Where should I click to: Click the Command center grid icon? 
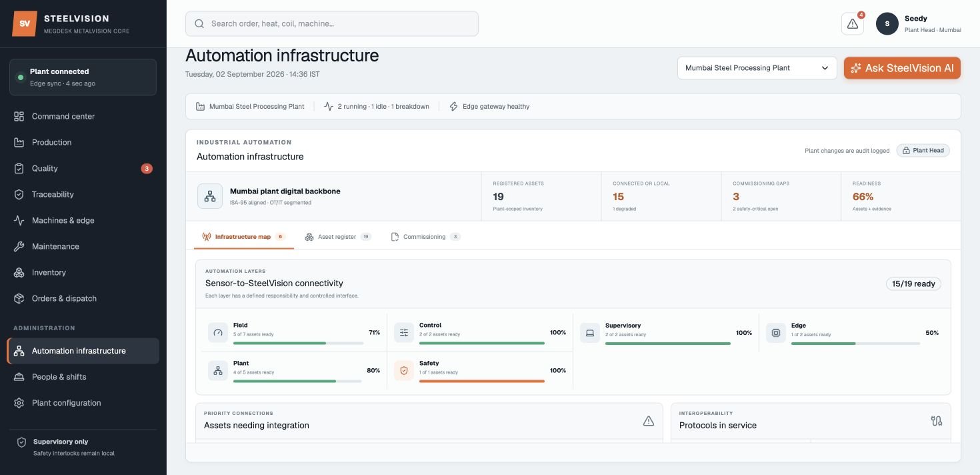coord(19,116)
